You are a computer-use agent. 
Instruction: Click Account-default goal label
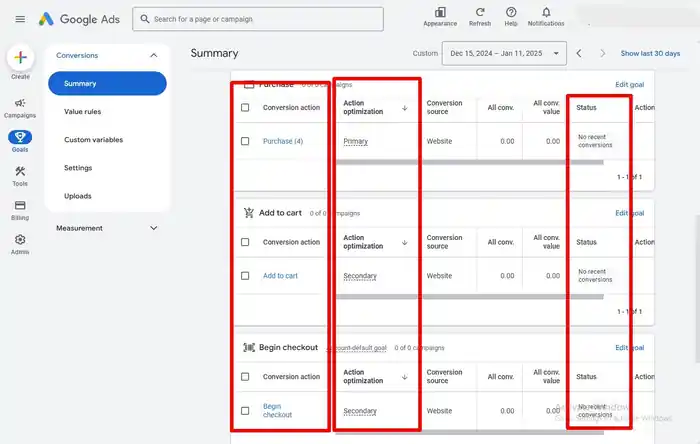click(x=357, y=348)
